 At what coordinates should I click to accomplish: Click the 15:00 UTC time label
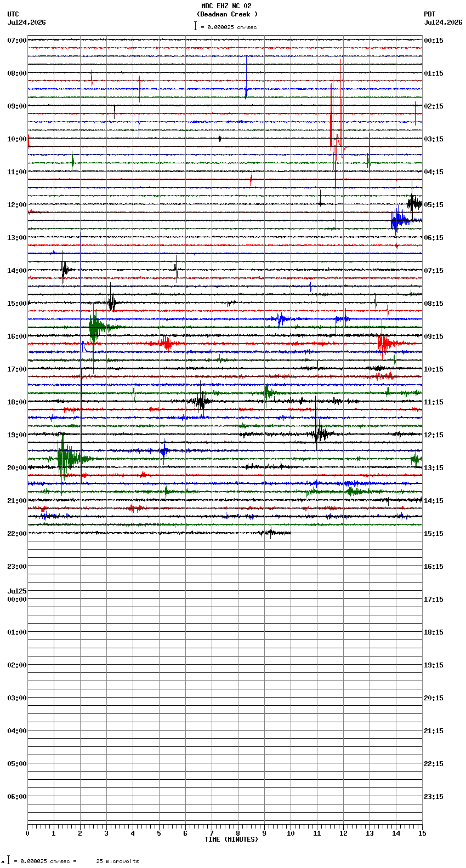[x=16, y=304]
